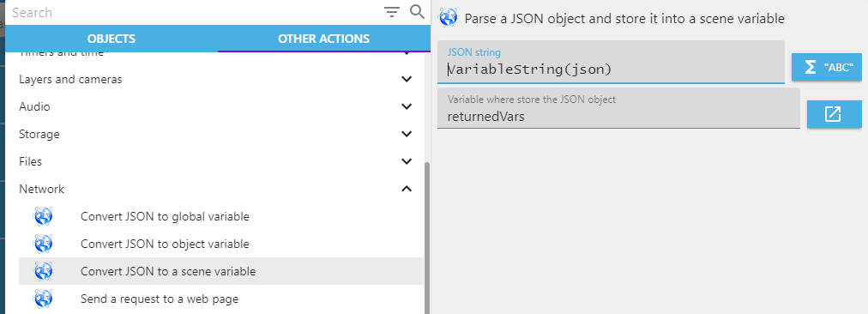Click the Network category label

(x=41, y=189)
